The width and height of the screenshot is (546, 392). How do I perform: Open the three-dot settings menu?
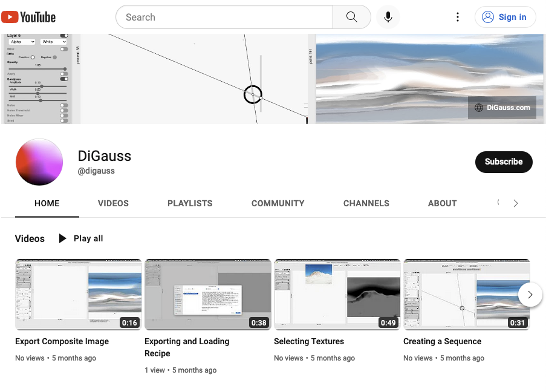tap(458, 17)
